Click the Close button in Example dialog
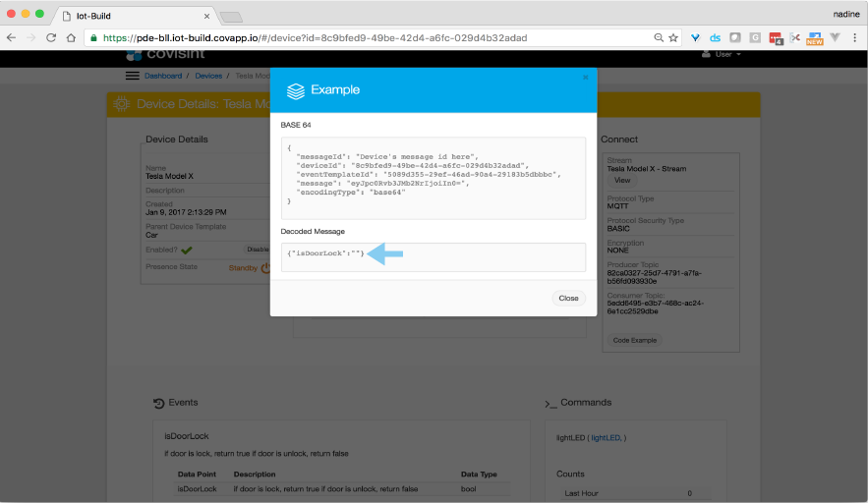This screenshot has height=503, width=868. click(x=568, y=298)
